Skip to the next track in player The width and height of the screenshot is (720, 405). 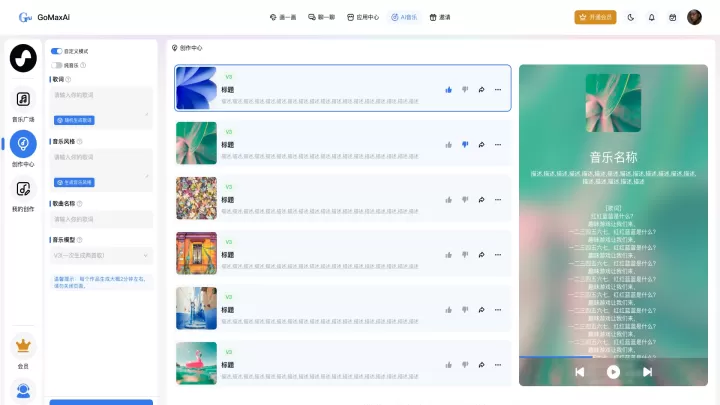pyautogui.click(x=647, y=372)
